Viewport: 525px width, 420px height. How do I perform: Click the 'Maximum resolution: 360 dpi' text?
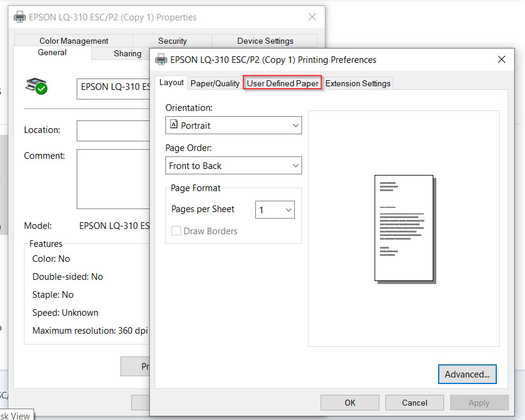(x=90, y=331)
